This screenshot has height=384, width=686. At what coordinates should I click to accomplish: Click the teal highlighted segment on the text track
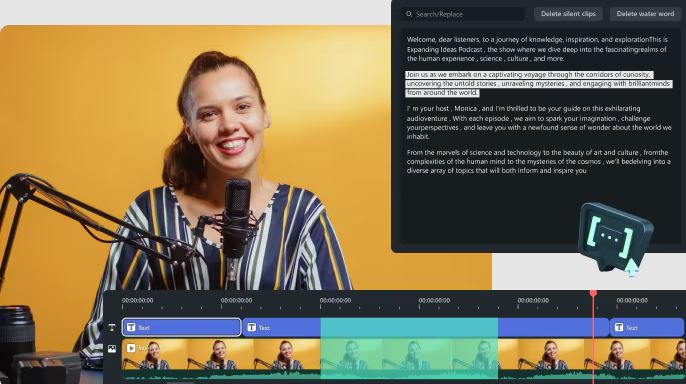pyautogui.click(x=409, y=327)
